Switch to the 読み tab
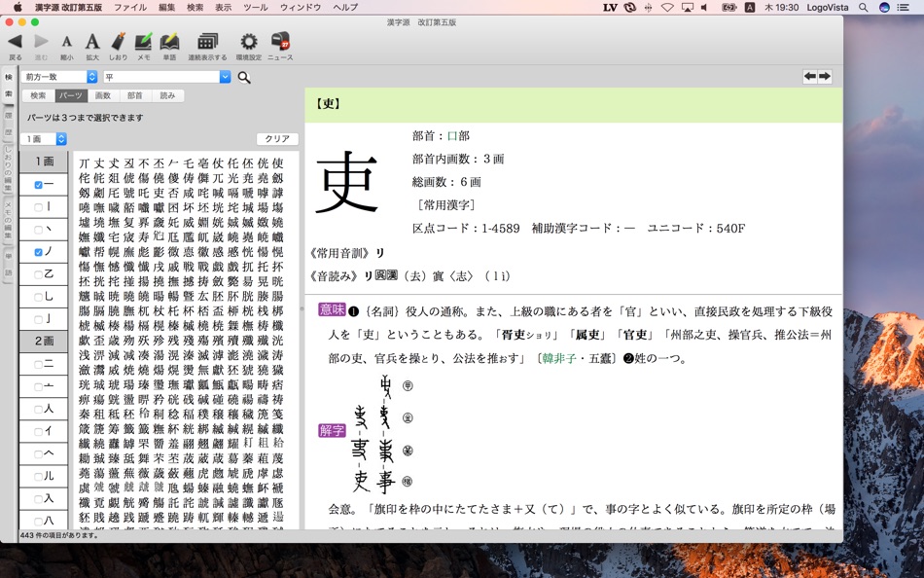Screen dimensions: 924x578 tap(167, 95)
